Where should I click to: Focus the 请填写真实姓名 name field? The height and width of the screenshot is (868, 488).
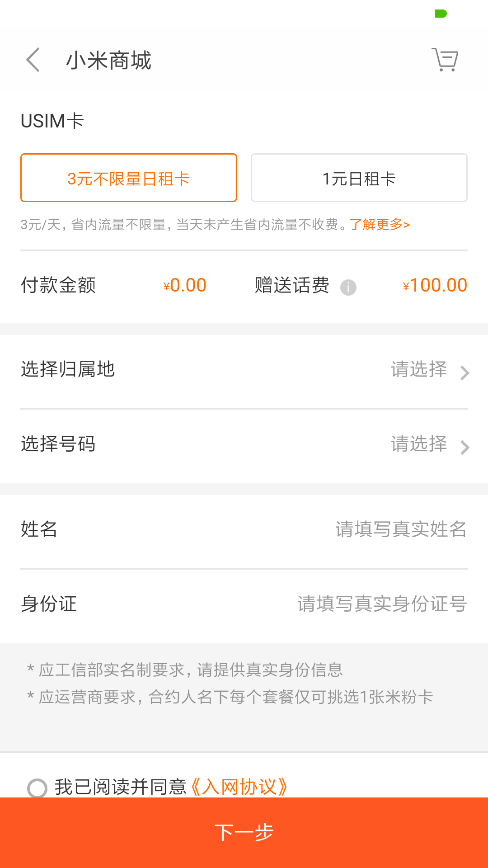point(400,529)
